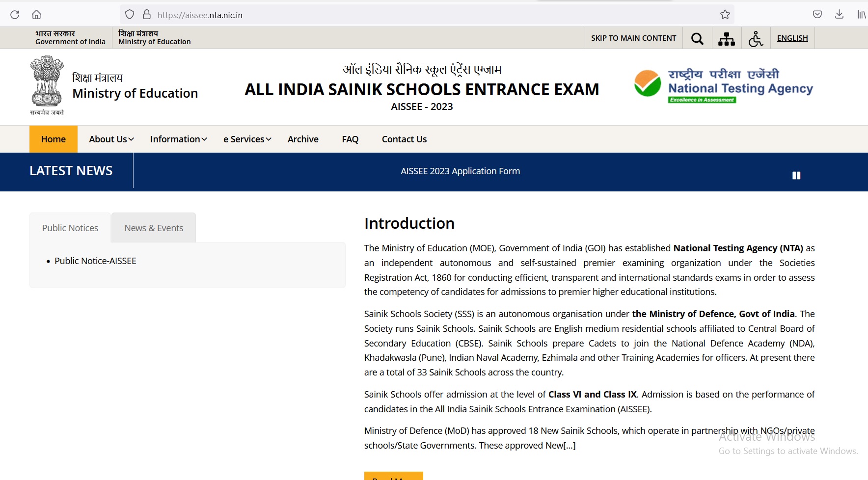Expand the e Services dropdown menu
The image size is (868, 480).
[x=247, y=139]
